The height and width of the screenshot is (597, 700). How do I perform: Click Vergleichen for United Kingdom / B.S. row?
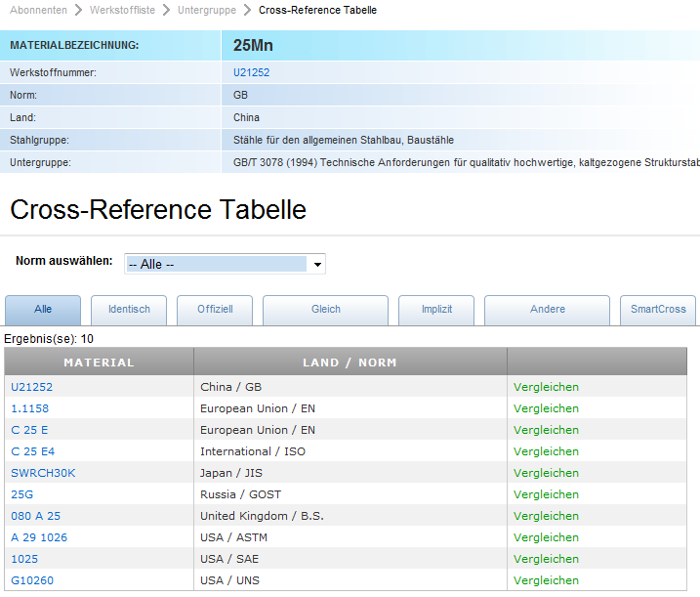click(x=546, y=516)
